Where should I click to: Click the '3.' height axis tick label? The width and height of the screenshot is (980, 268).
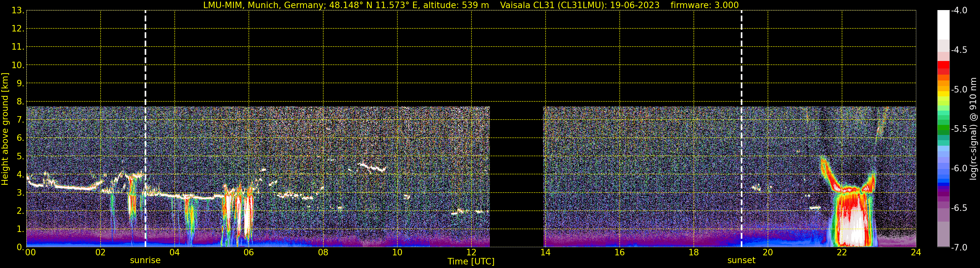[x=20, y=193]
